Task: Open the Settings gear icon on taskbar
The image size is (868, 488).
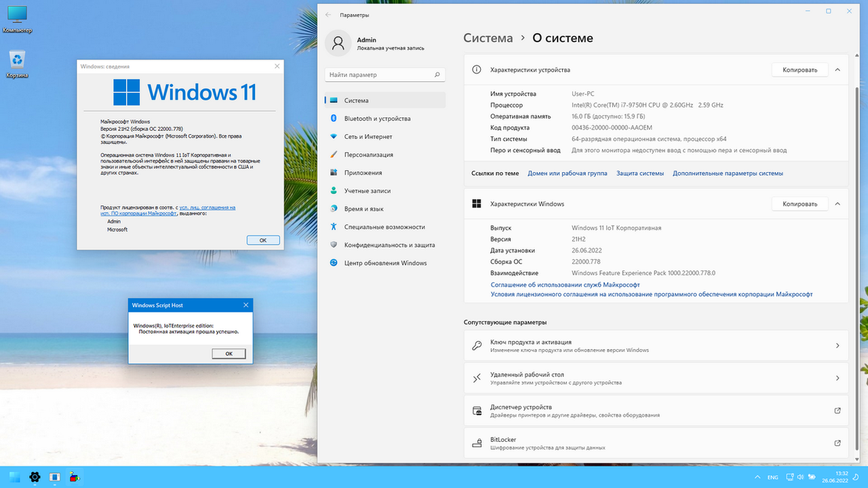Action: 35,477
